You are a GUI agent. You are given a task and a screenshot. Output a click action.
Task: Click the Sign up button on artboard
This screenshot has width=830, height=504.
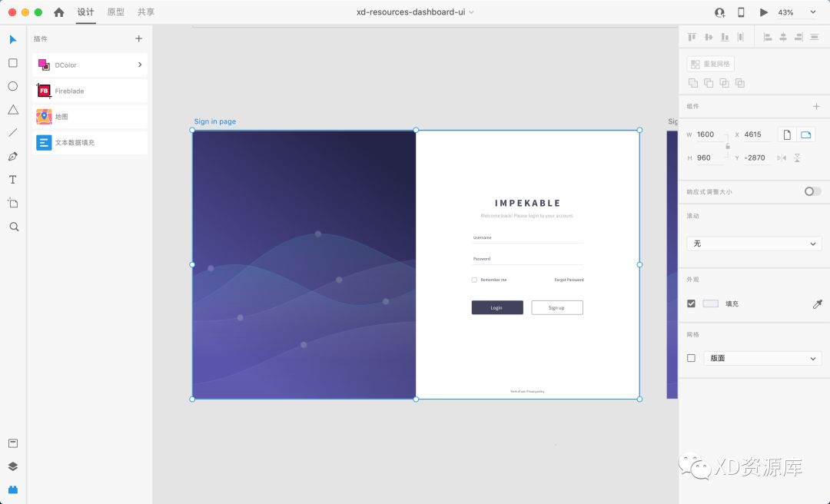tap(557, 307)
